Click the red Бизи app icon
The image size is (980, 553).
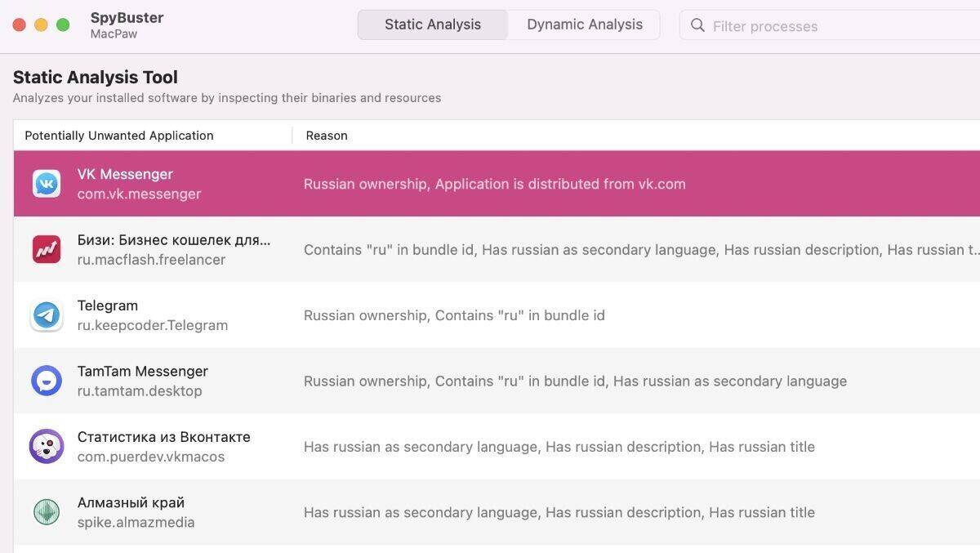click(47, 249)
